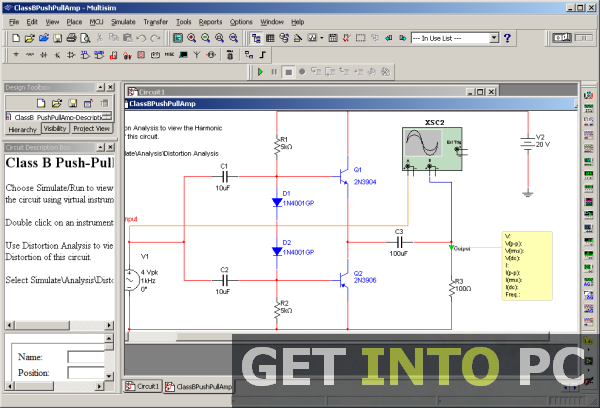600x408 pixels.
Task: Run Electrical Rules Check with the red checkmark icon
Action: (347, 38)
